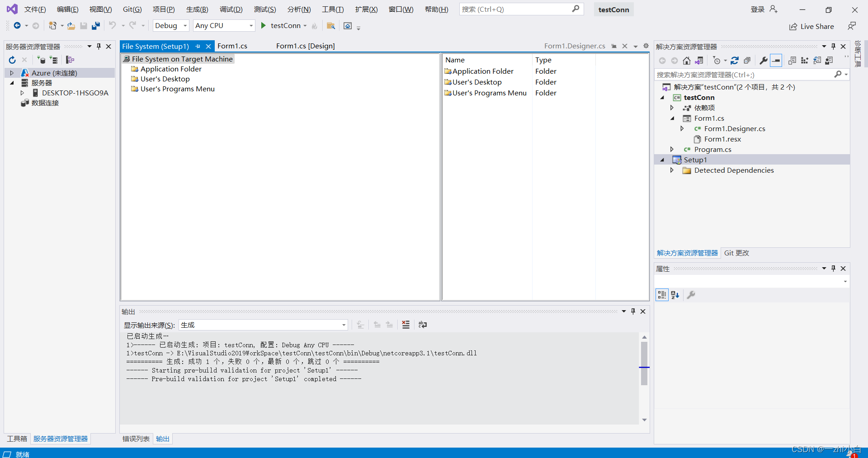868x458 pixels.
Task: Collapse the 服务器 node in Server Explorer
Action: [12, 83]
